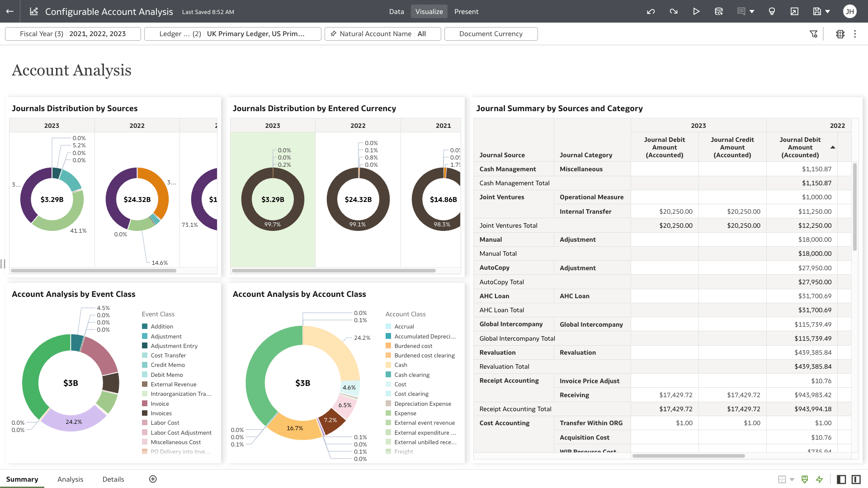Switch to the Data tab
The height and width of the screenshot is (488, 868).
[396, 11]
